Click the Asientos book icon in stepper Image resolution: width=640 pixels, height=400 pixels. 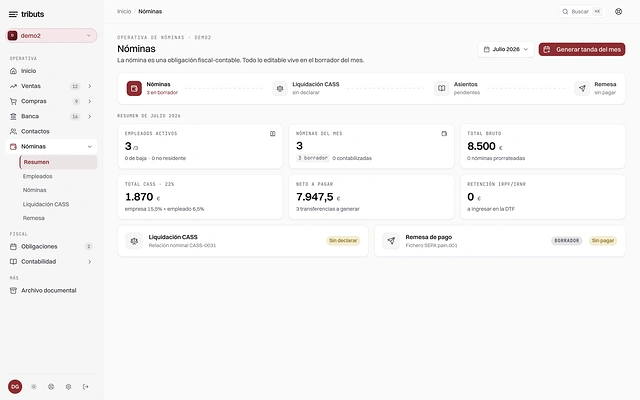(442, 88)
